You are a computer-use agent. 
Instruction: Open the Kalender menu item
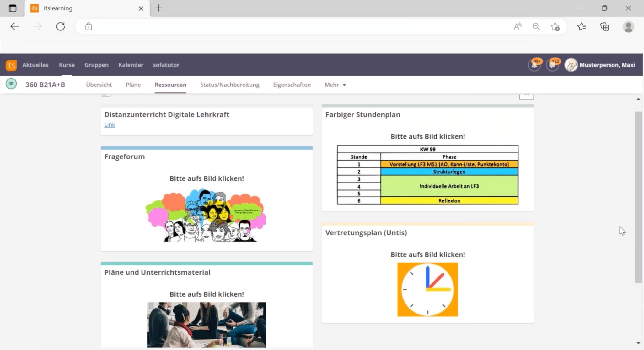pyautogui.click(x=131, y=65)
